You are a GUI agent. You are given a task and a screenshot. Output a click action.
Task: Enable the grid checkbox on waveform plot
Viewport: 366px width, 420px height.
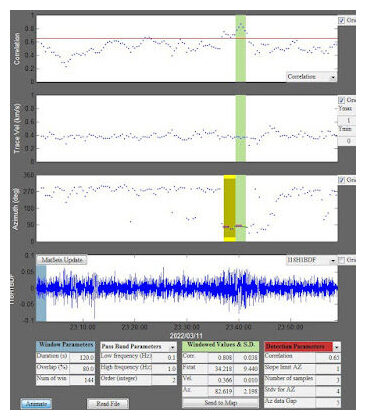pyautogui.click(x=341, y=260)
